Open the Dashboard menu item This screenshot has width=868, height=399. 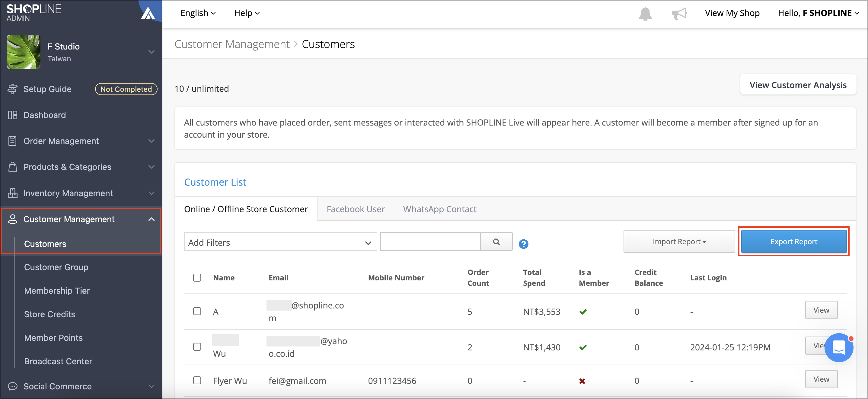pyautogui.click(x=44, y=115)
